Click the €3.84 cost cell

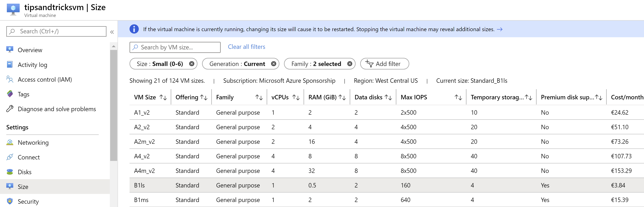[618, 185]
